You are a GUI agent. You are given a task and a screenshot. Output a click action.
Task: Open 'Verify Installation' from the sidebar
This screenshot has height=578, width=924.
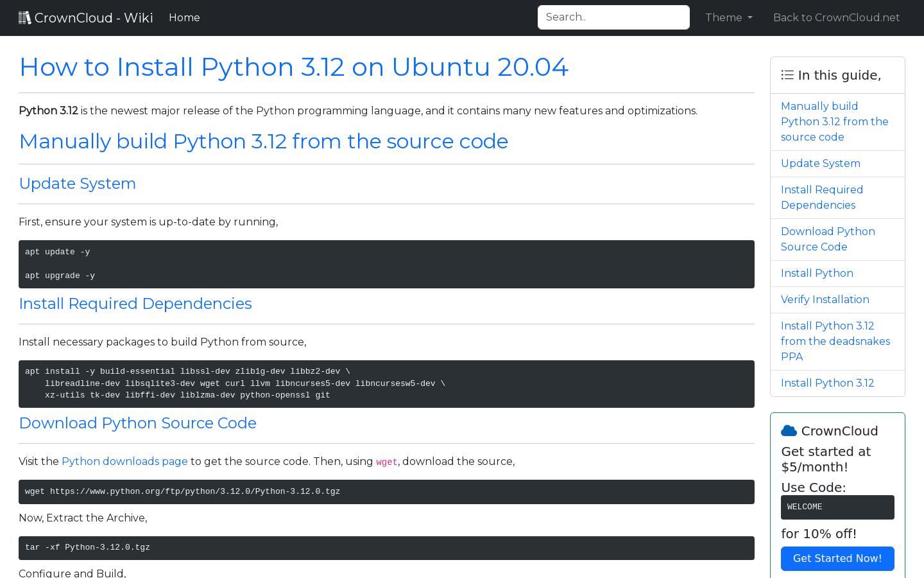tap(825, 299)
